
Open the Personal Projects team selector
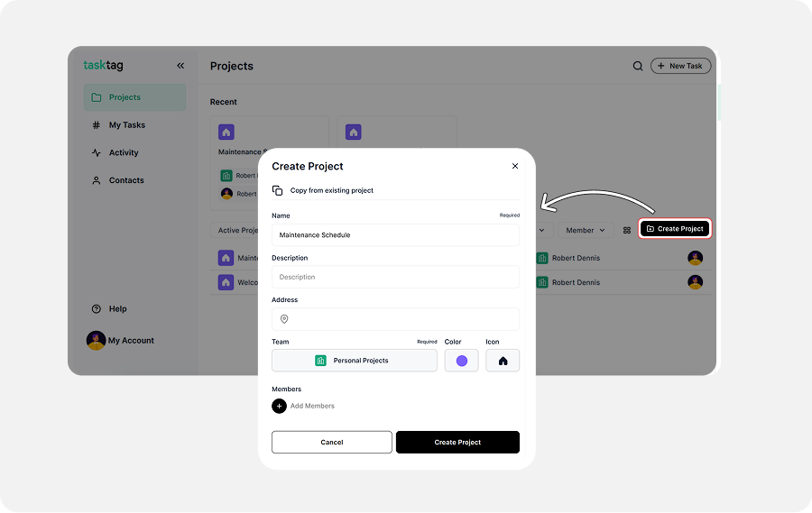[354, 361]
